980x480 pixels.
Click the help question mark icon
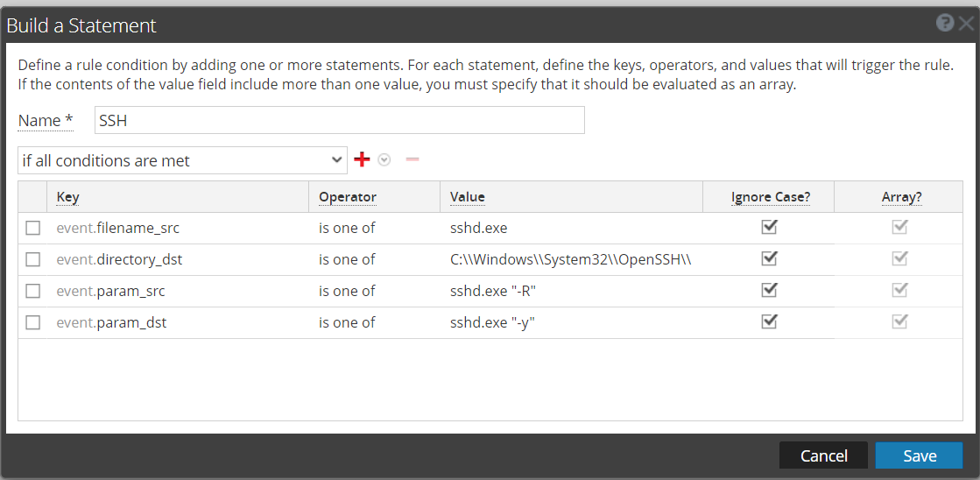tap(944, 24)
